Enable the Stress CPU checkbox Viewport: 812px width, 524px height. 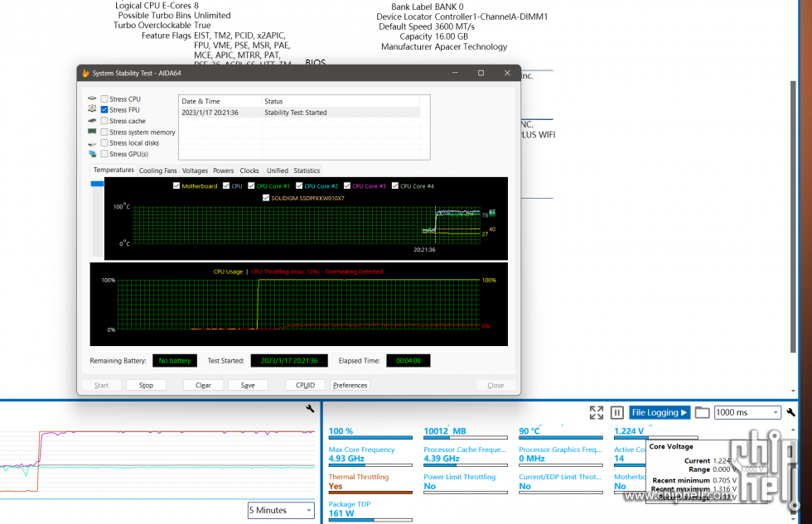pyautogui.click(x=104, y=99)
